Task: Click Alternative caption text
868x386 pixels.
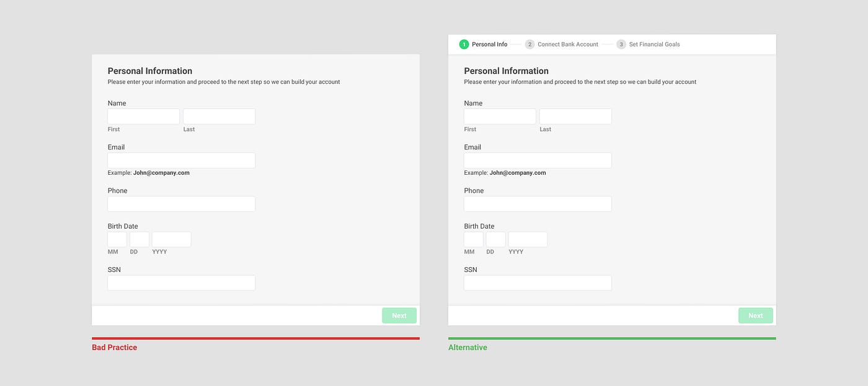Action: pos(467,348)
